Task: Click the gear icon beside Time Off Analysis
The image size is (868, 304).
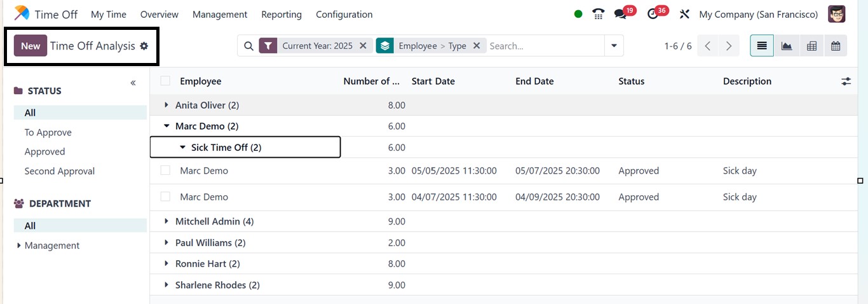Action: (x=144, y=46)
